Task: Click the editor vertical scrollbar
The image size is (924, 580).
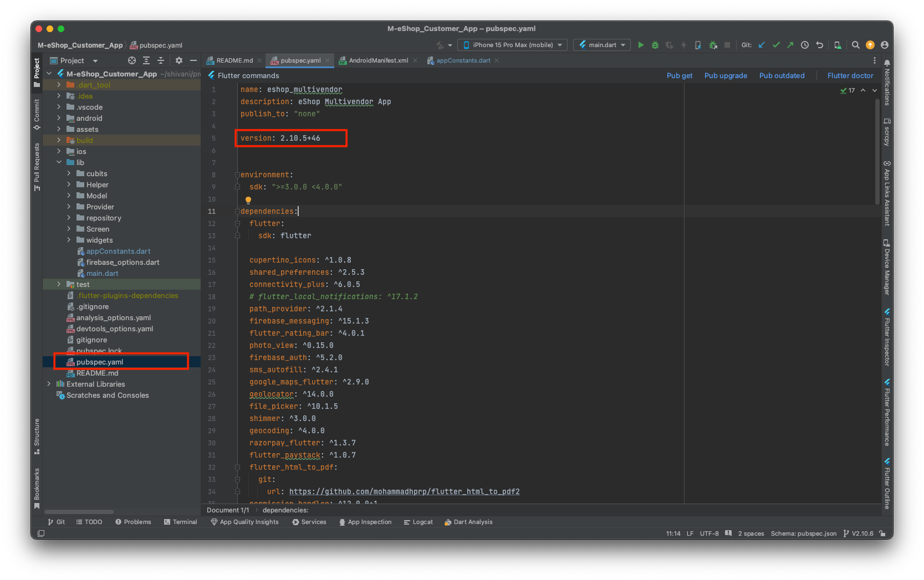Action: pos(877,151)
